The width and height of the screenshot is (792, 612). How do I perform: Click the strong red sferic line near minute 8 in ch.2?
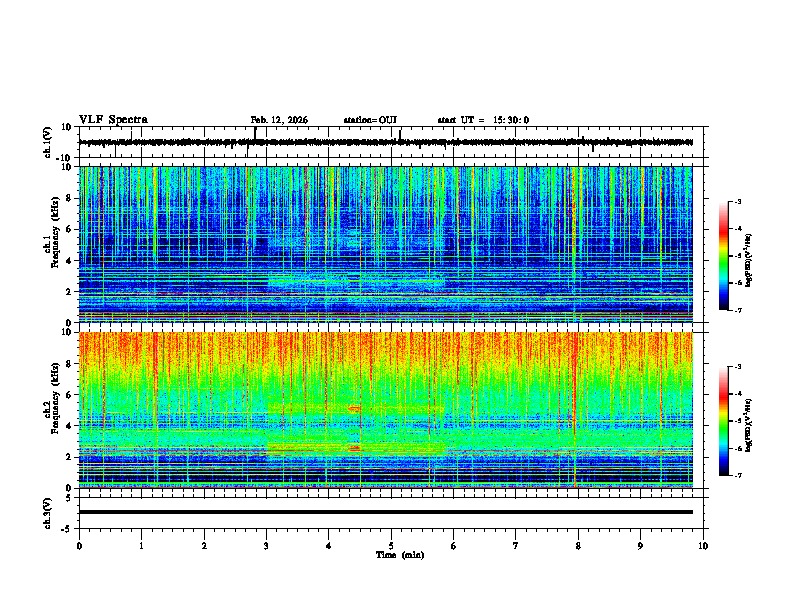tap(575, 410)
